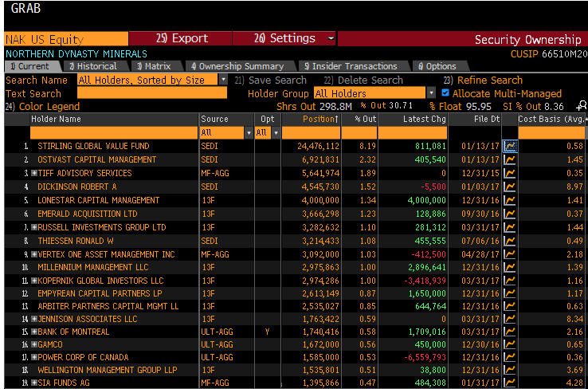This screenshot has width=588, height=389.
Task: Toggle Allocate Multi-Managed checkbox
Action: [x=445, y=92]
